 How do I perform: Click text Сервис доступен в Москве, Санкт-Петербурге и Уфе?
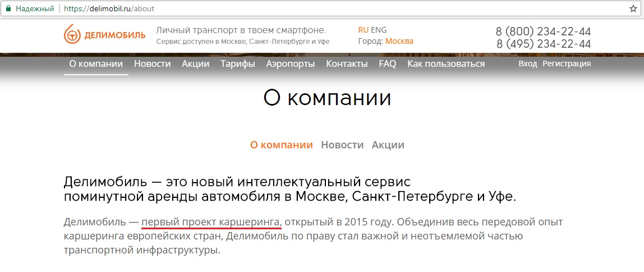(x=243, y=42)
